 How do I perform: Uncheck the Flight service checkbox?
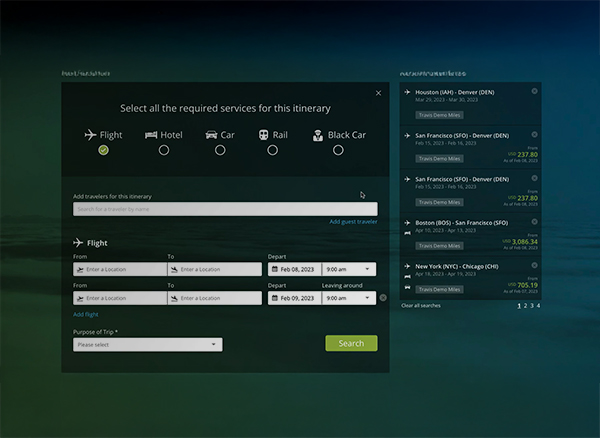pos(103,150)
